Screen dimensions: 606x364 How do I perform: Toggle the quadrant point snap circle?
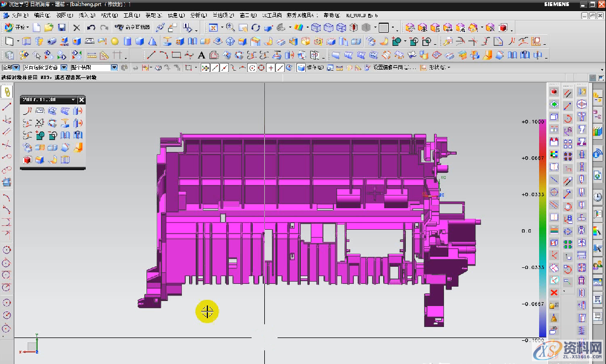pos(261,67)
